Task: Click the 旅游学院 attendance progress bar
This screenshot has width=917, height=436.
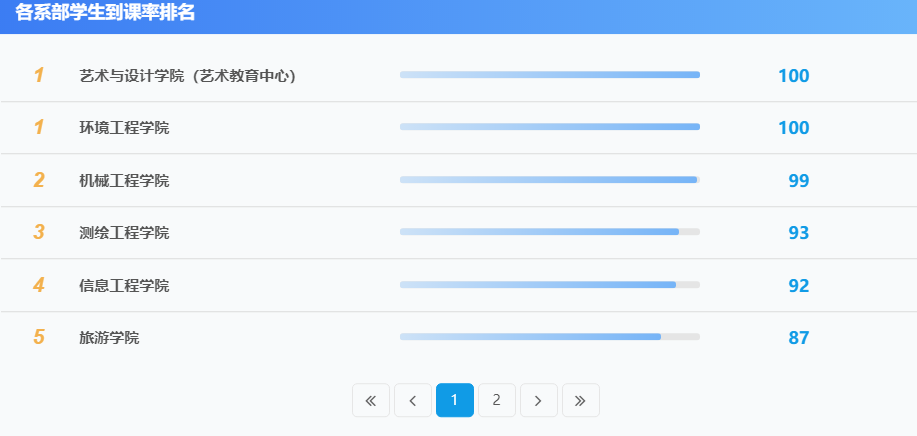Action: point(549,337)
